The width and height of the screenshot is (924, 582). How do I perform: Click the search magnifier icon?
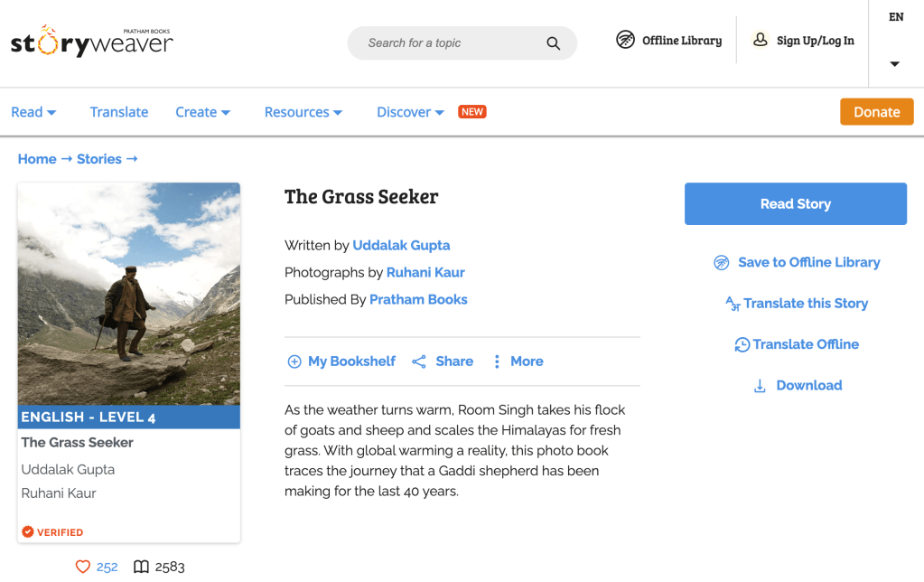tap(553, 43)
